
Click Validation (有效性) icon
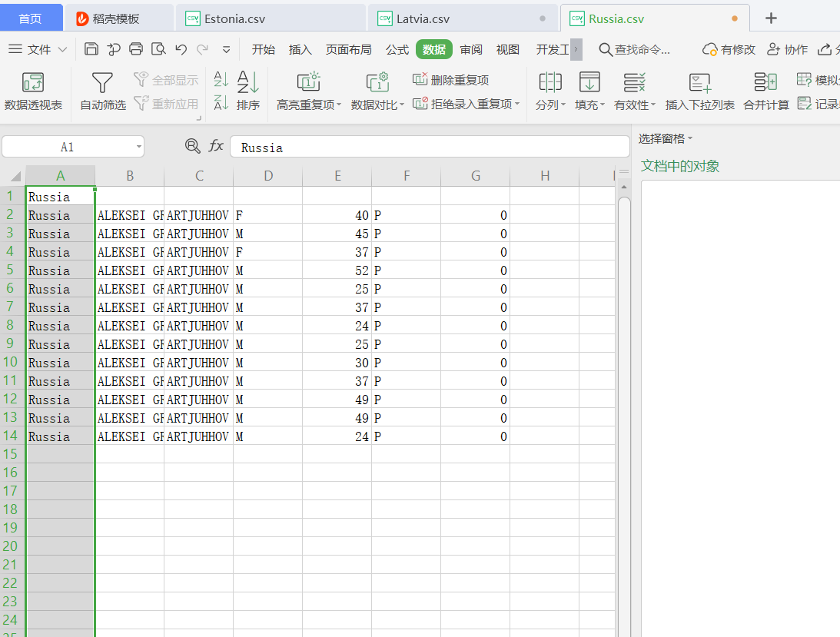tap(634, 82)
